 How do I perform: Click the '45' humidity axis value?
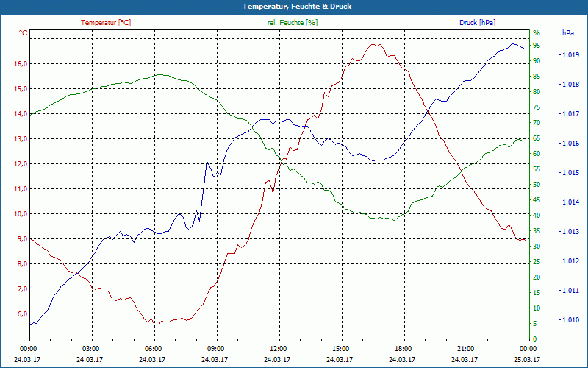click(537, 200)
